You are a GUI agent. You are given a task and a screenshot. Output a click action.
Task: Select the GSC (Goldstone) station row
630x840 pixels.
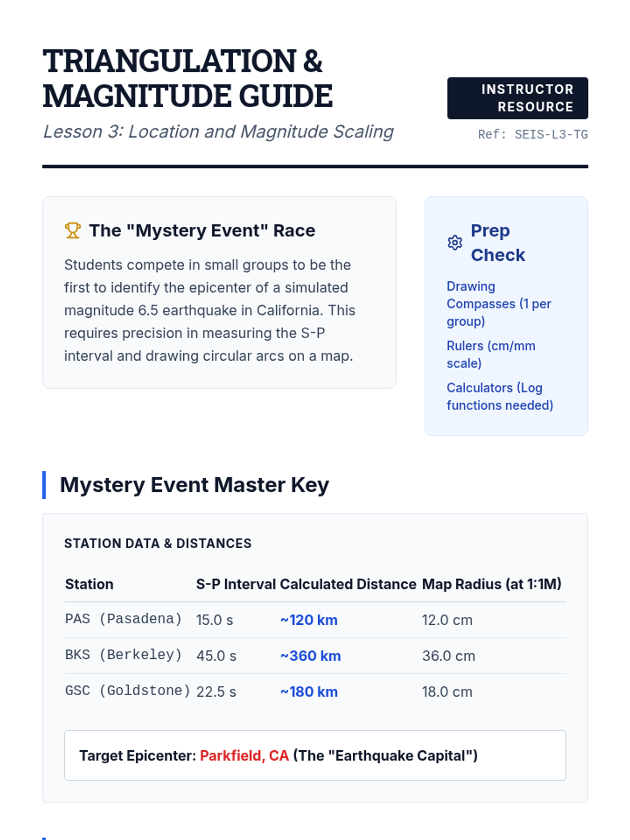tap(127, 691)
